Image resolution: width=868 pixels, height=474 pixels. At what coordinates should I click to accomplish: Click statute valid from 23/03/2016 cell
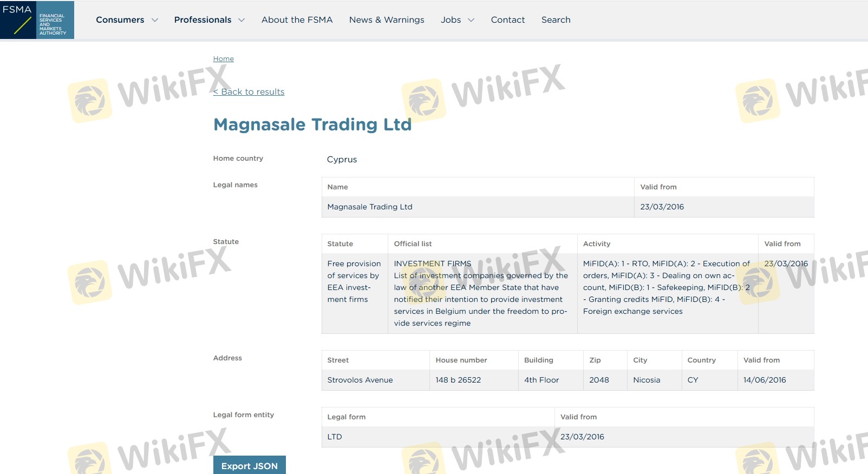click(x=786, y=293)
